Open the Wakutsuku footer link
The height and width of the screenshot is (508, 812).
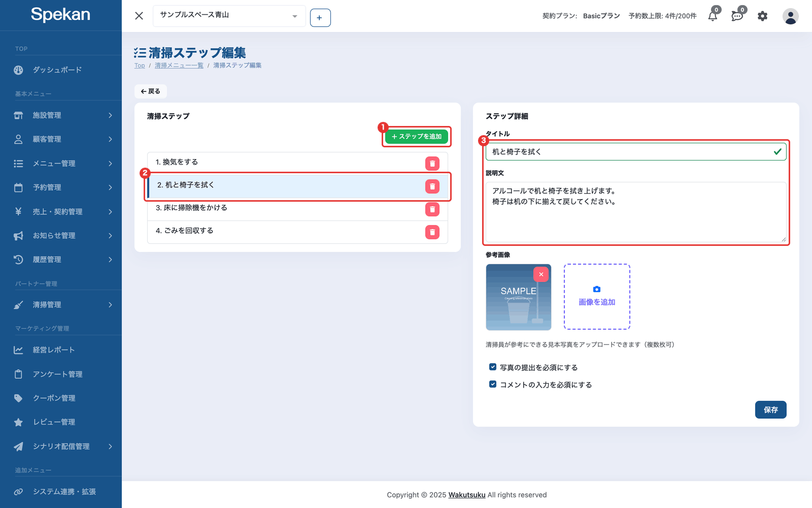click(467, 495)
